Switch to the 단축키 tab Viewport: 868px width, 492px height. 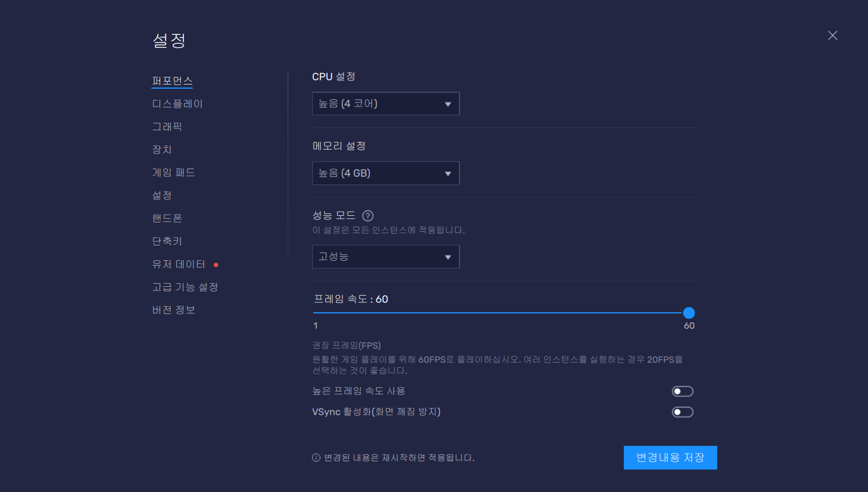click(x=167, y=241)
